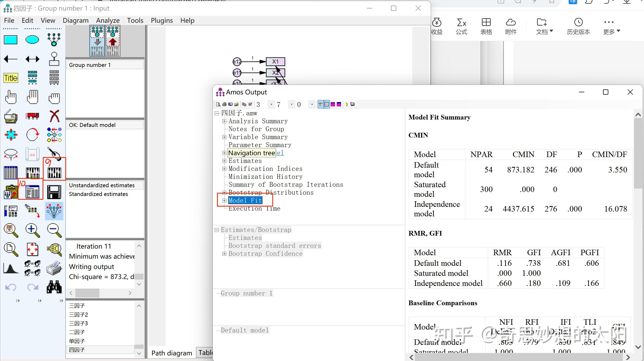This screenshot has height=361, width=644.
Task: Click the save diagram floppy icon
Action: (54, 192)
